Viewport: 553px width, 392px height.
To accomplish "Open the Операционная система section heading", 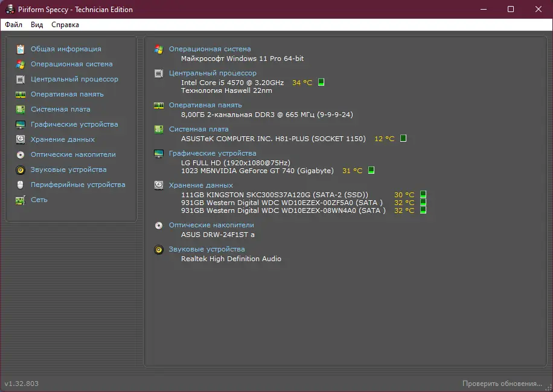I will (210, 49).
